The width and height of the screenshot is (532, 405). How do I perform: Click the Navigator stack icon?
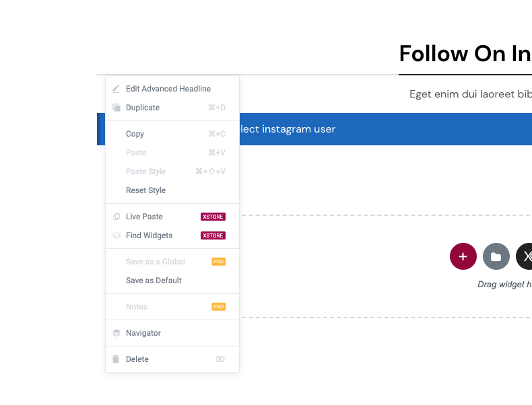(x=116, y=333)
